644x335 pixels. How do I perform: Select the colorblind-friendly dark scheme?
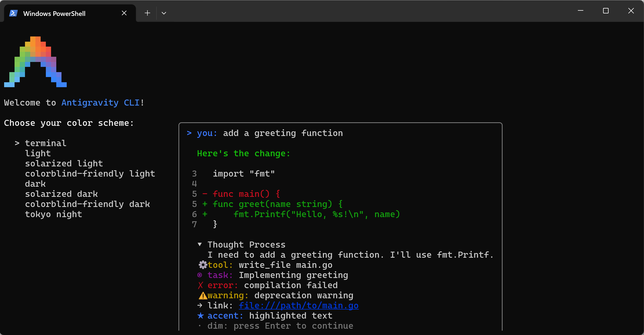(x=88, y=204)
